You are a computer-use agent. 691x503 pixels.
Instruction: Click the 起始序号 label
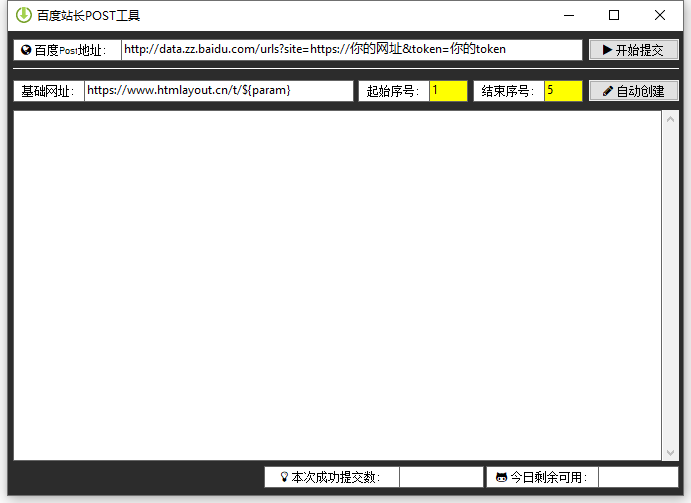(394, 91)
